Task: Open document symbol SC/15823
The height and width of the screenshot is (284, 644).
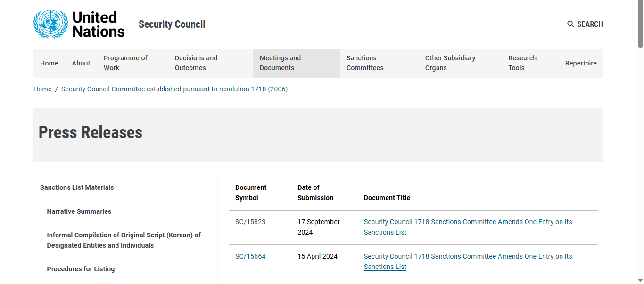Action: click(x=250, y=222)
